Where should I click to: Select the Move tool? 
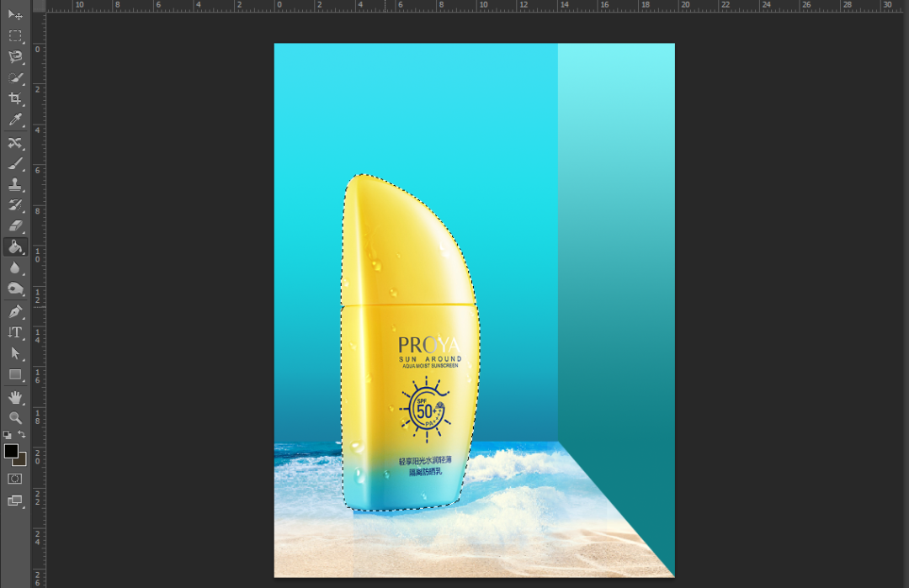coord(15,14)
